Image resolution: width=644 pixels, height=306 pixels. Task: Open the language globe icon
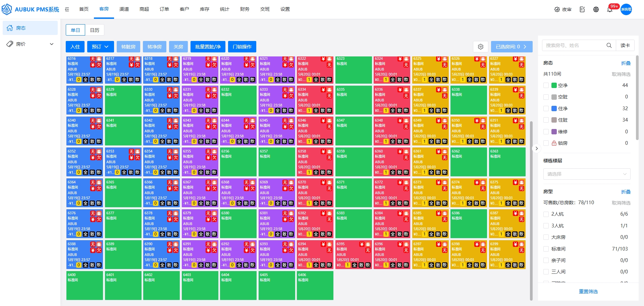(x=596, y=9)
